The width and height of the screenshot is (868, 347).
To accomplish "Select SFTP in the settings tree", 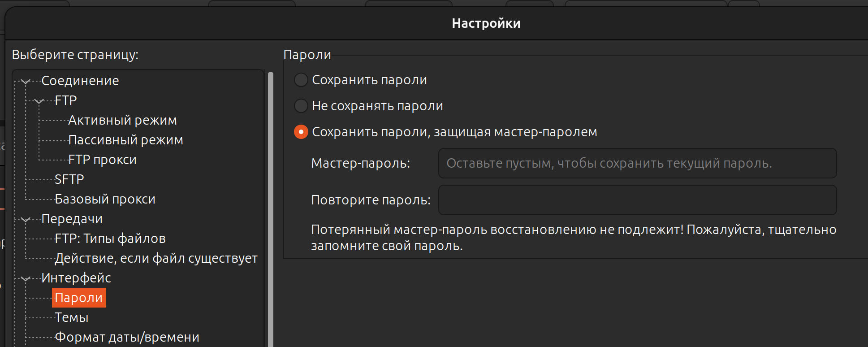I will 69,180.
